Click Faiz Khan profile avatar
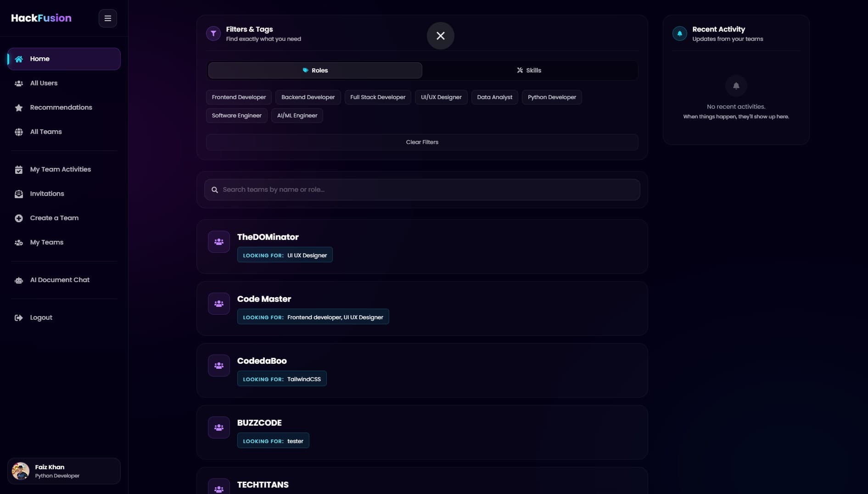868x494 pixels. click(x=21, y=471)
